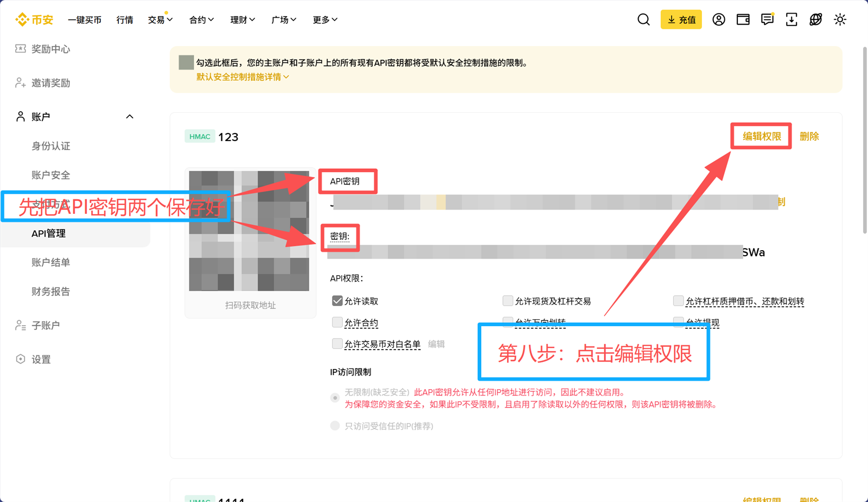The width and height of the screenshot is (868, 502).
Task: Open the search magnifier icon
Action: coord(643,20)
